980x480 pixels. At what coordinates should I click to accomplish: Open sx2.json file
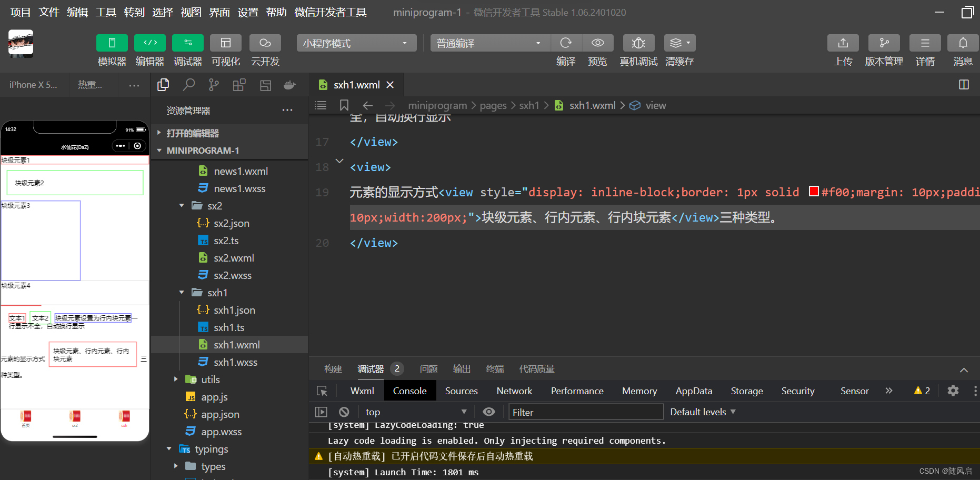[231, 223]
